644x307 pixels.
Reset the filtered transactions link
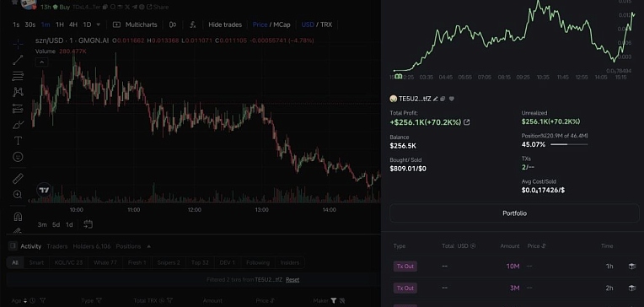pyautogui.click(x=292, y=279)
